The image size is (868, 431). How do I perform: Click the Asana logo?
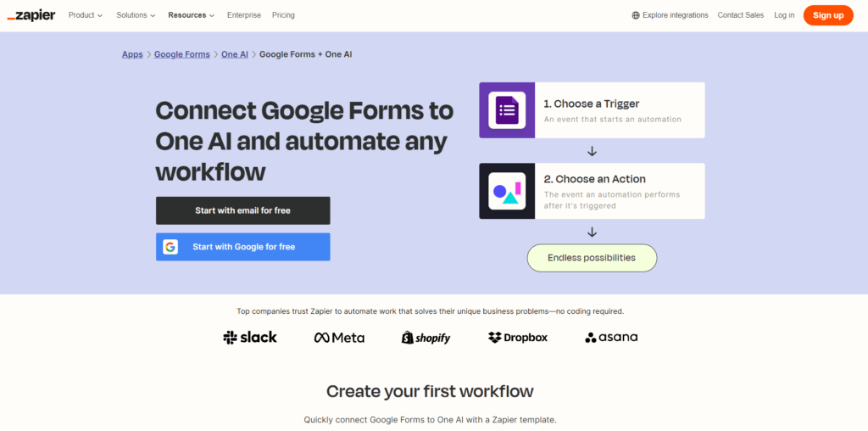tap(611, 338)
